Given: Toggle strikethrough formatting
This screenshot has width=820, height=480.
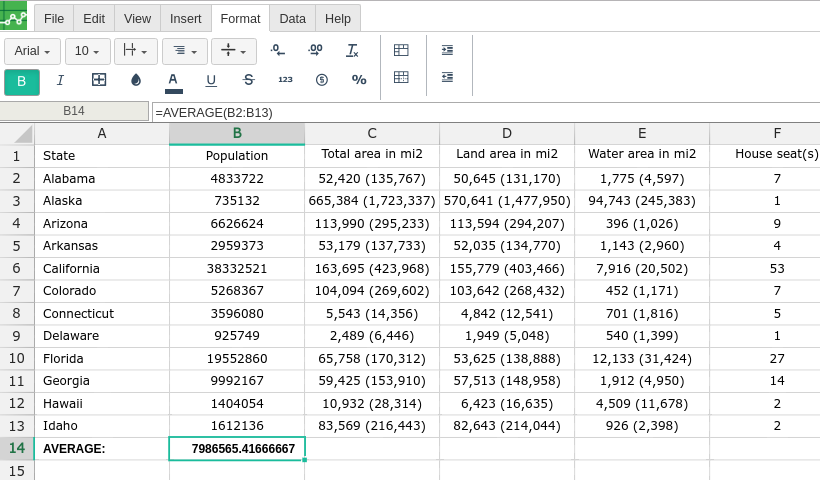Looking at the screenshot, I should click(249, 81).
